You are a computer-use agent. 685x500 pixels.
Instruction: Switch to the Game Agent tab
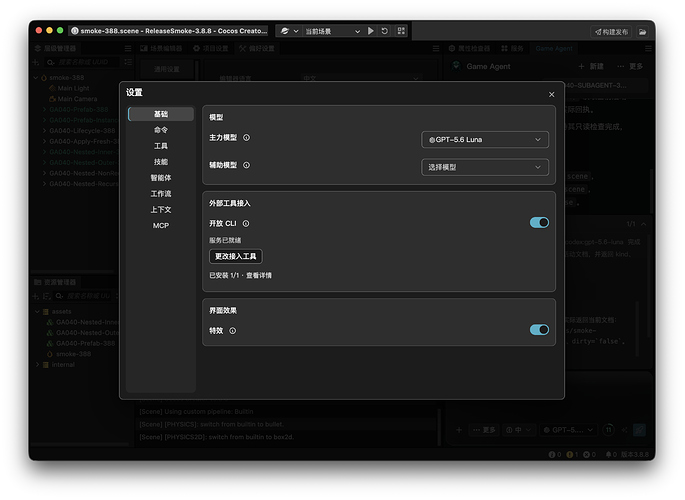click(x=554, y=48)
